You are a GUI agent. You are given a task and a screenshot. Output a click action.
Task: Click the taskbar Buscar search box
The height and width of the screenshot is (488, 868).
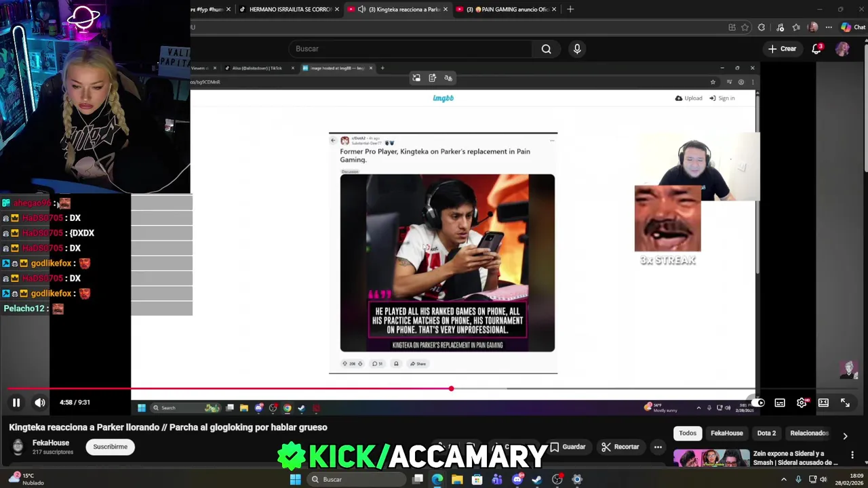point(358,479)
